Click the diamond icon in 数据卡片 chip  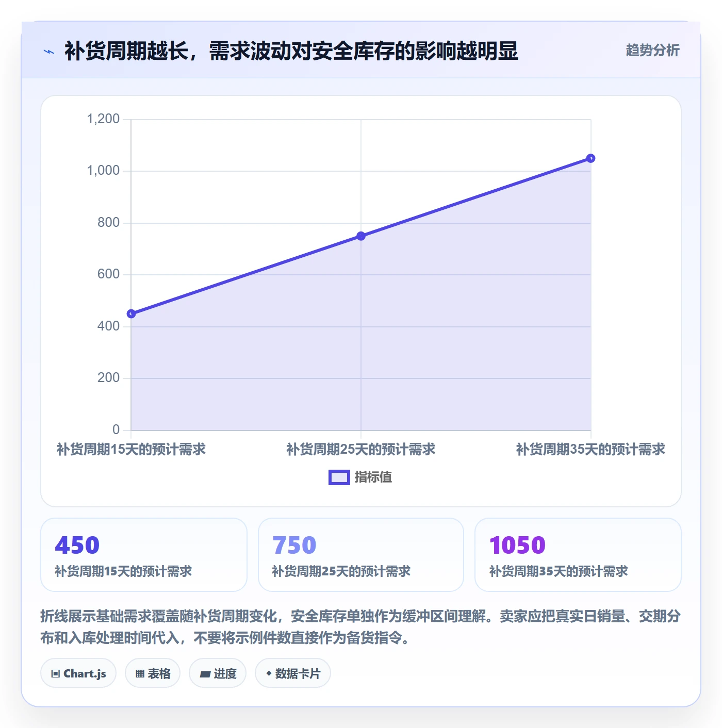pos(269,673)
